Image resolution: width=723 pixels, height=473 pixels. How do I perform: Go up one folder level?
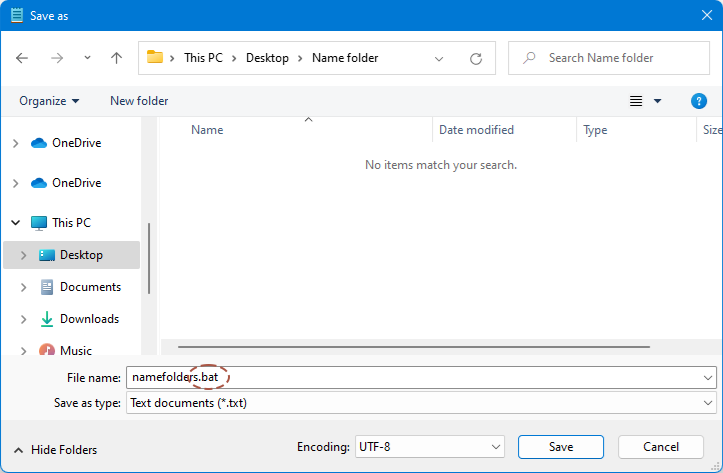tap(116, 58)
